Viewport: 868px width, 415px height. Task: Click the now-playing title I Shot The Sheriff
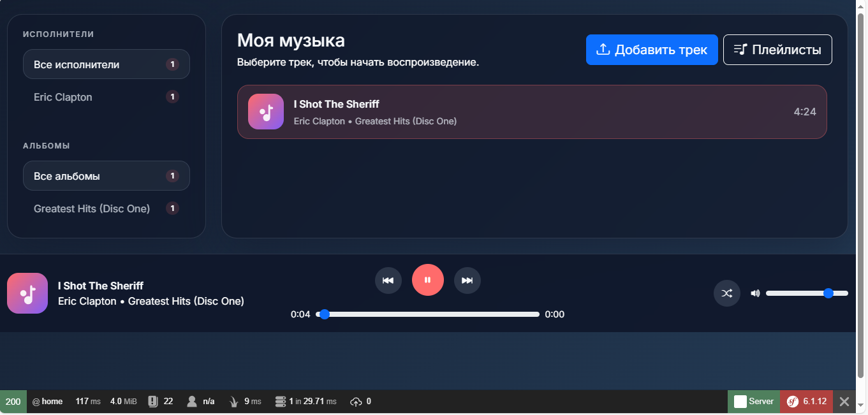pyautogui.click(x=101, y=286)
